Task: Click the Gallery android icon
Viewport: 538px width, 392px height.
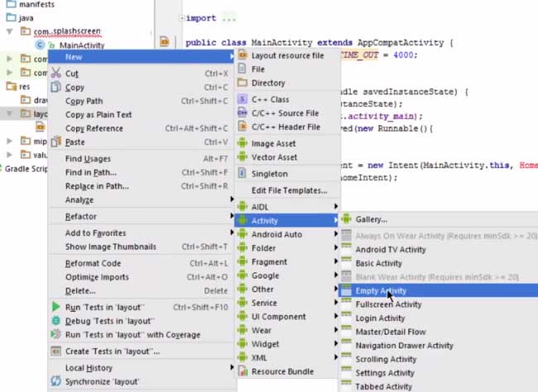Action: pos(346,219)
